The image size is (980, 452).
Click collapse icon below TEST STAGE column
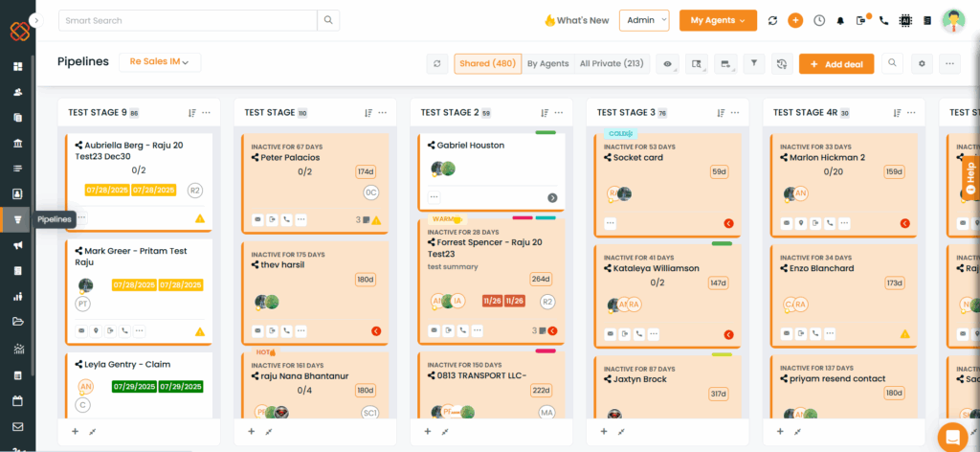pos(269,431)
